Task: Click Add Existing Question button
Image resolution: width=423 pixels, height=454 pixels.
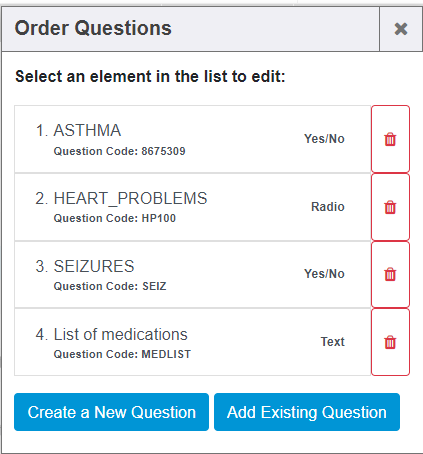Action: (x=307, y=412)
